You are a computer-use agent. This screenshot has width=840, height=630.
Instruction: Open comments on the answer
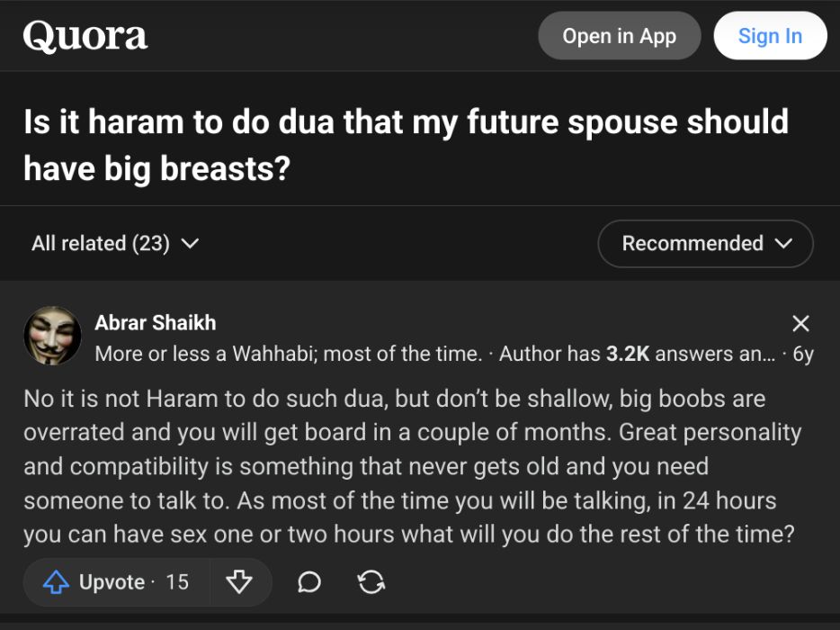click(x=308, y=582)
